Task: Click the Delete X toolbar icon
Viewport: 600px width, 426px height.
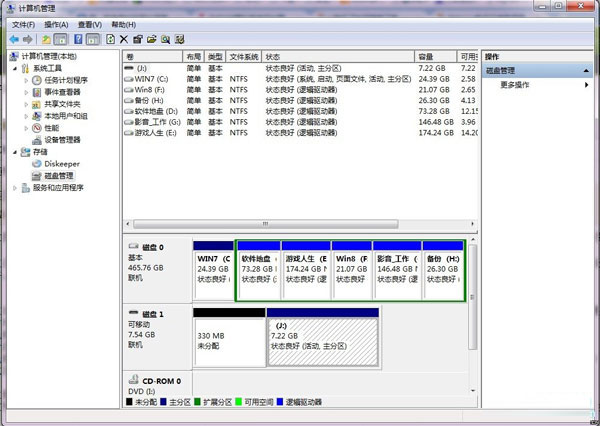Action: [x=124, y=39]
